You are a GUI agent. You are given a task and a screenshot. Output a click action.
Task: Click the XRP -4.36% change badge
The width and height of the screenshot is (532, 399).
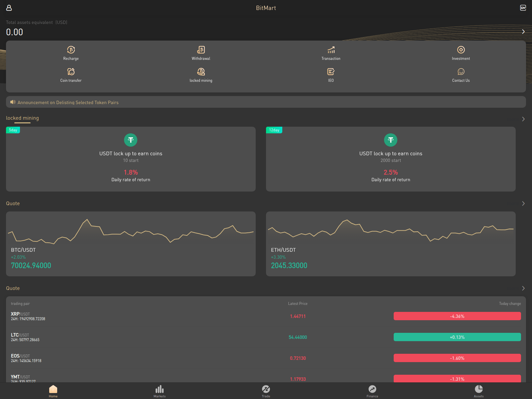click(x=457, y=316)
